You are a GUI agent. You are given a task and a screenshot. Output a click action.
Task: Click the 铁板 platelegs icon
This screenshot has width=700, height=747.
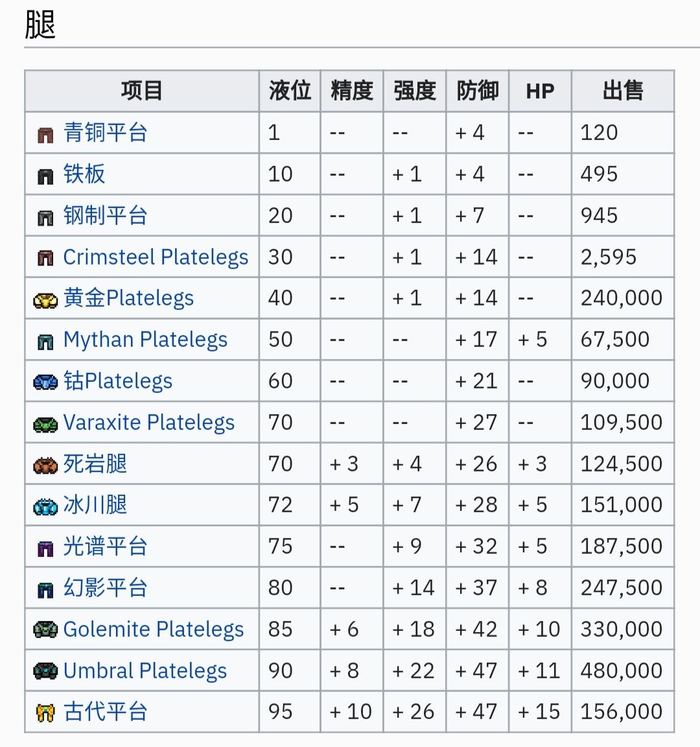(45, 176)
